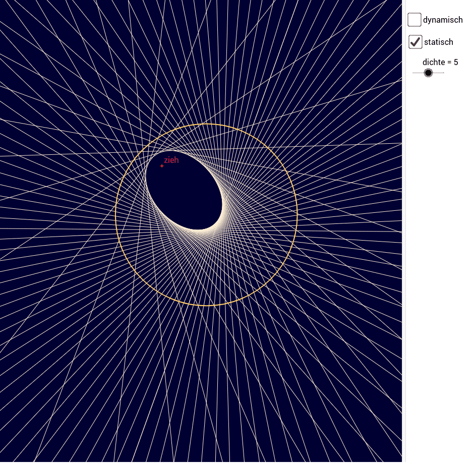Image resolution: width=476 pixels, height=463 pixels.
Task: Click the 'zieh' label text
Action: (x=171, y=160)
